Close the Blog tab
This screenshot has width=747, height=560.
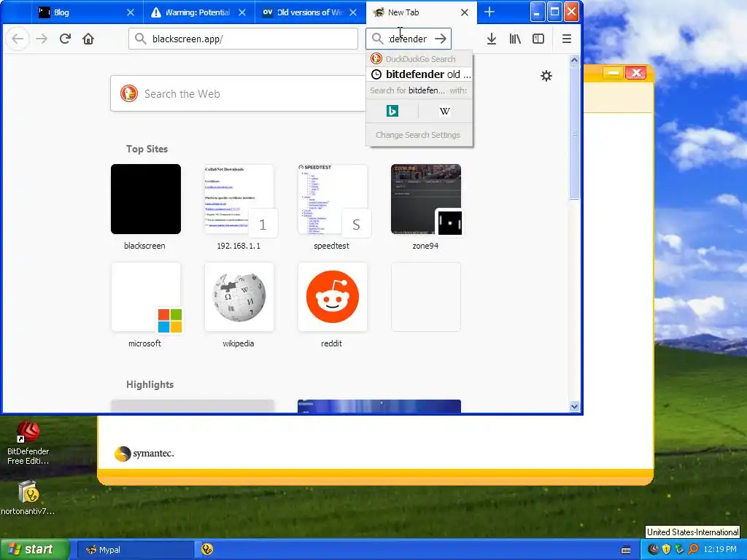click(x=131, y=12)
